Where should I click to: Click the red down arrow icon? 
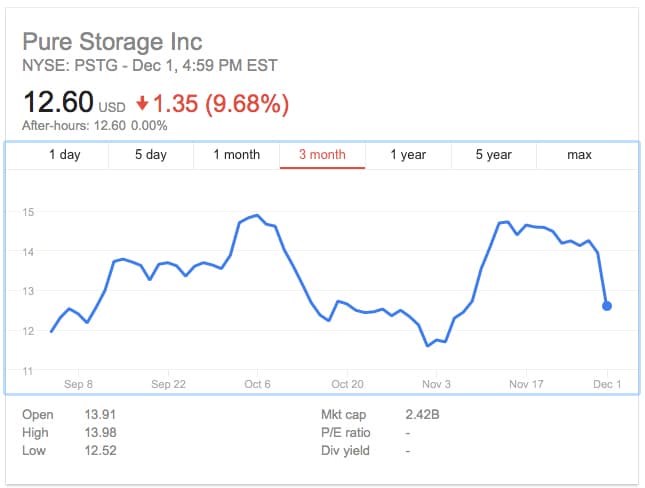[x=142, y=103]
